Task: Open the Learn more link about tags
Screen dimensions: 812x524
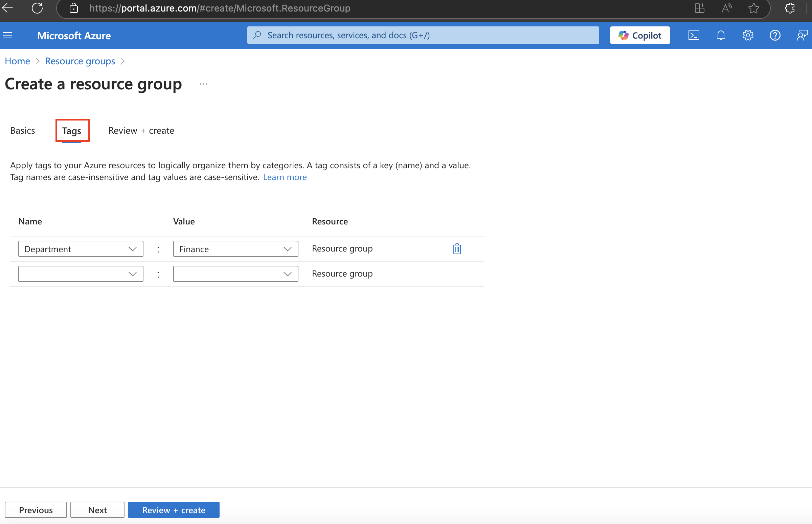Action: point(285,177)
